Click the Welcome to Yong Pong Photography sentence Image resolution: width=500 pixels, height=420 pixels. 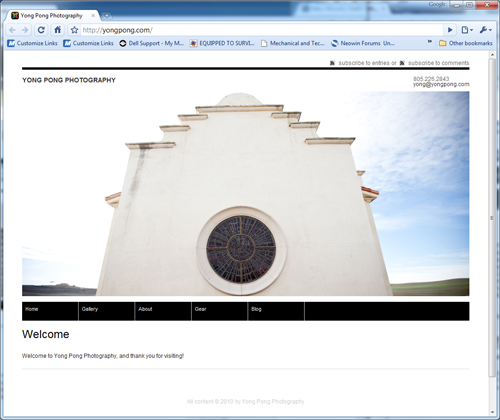tap(103, 356)
